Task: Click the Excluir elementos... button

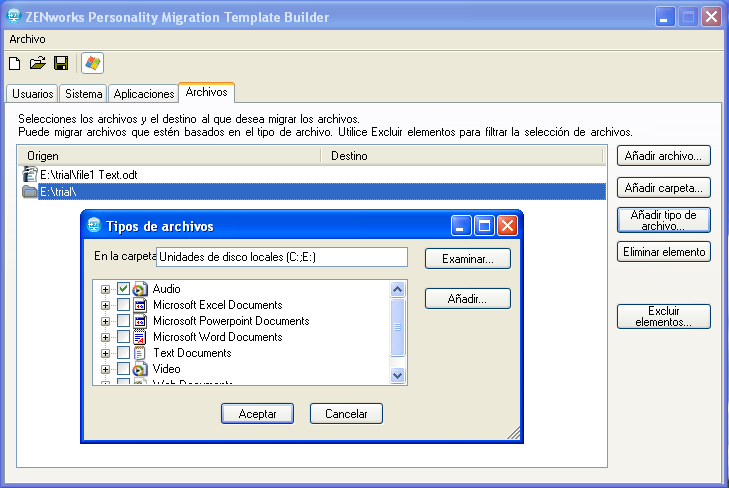Action: pos(663,317)
